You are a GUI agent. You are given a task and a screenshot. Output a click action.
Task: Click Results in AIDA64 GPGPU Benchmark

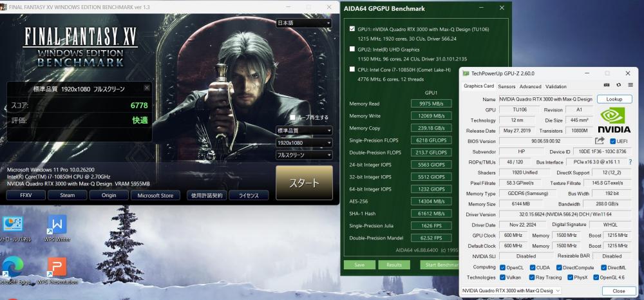394,265
